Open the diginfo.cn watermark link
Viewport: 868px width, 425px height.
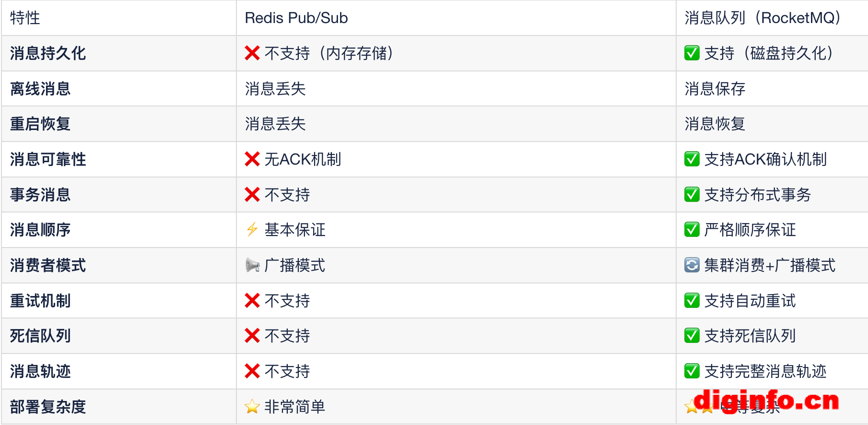pyautogui.click(x=766, y=401)
